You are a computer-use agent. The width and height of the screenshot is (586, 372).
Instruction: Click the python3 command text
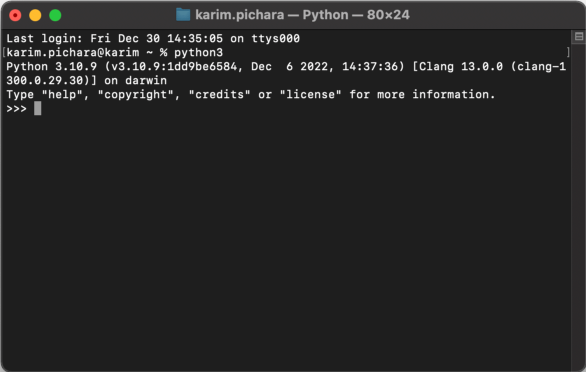point(198,52)
